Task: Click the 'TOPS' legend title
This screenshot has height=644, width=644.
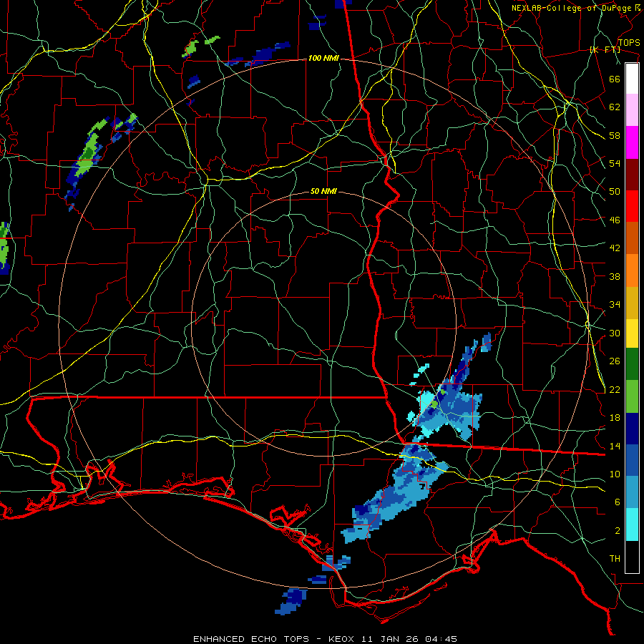Action: click(x=629, y=43)
